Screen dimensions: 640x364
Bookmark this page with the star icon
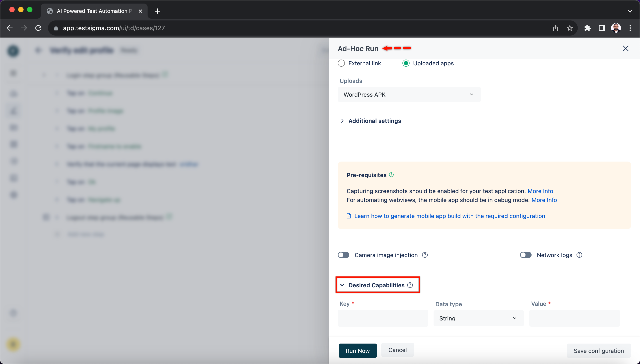click(570, 28)
